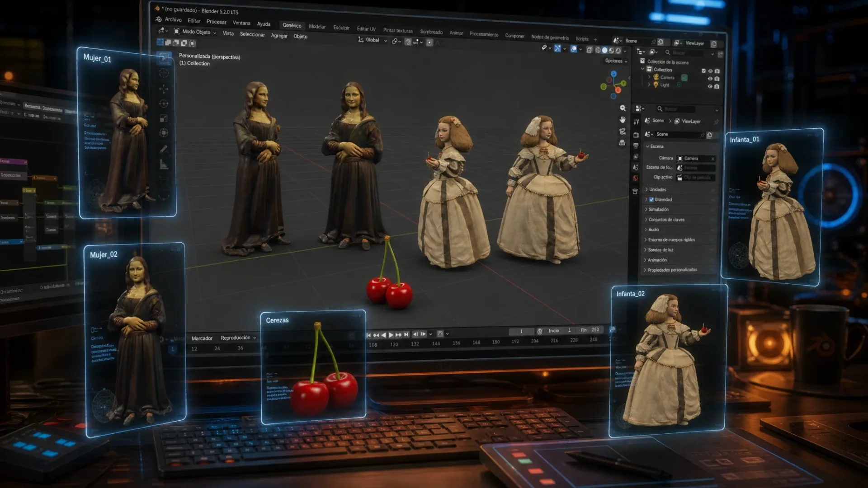Image resolution: width=868 pixels, height=488 pixels.
Task: Click the pan view hand icon
Action: [x=623, y=120]
